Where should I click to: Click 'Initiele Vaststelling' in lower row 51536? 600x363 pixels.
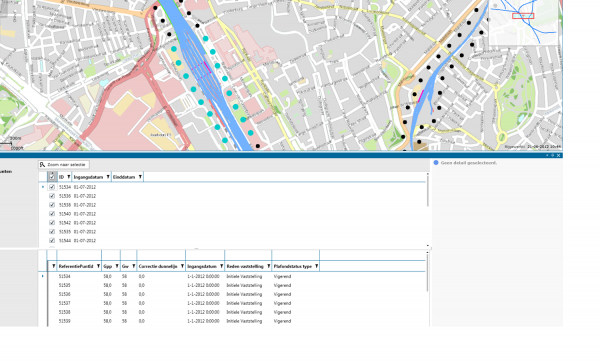(244, 294)
